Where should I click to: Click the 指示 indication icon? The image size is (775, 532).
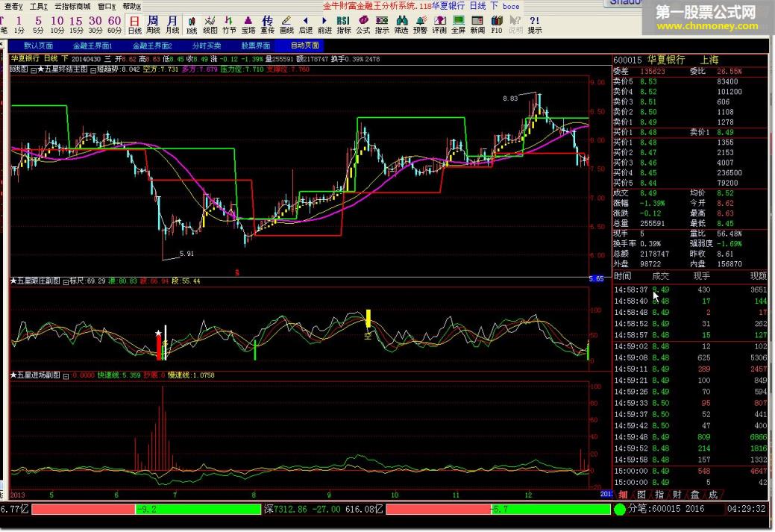tap(382, 25)
